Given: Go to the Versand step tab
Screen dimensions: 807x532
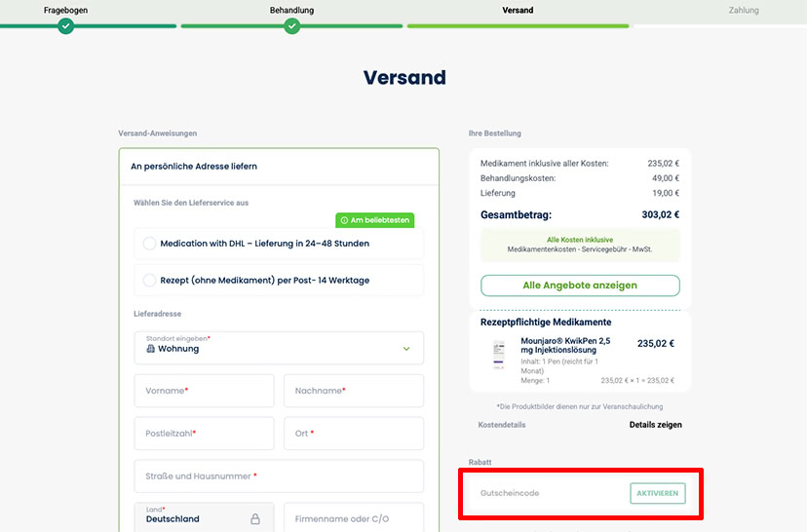Looking at the screenshot, I should pos(518,10).
